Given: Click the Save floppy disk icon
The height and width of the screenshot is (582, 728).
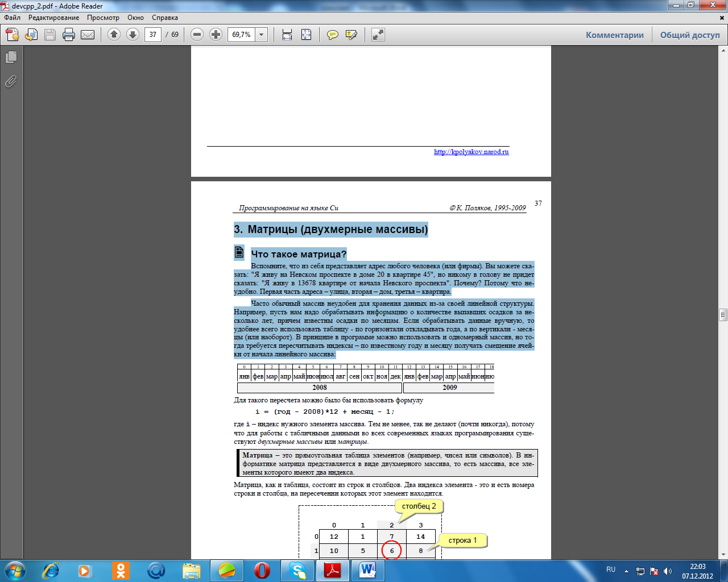Looking at the screenshot, I should 50,35.
